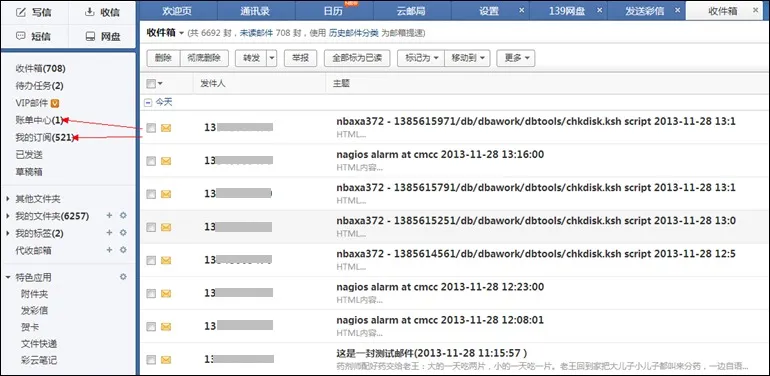Switch to the 通讯录 tab
This screenshot has width=770, height=376.
point(255,11)
